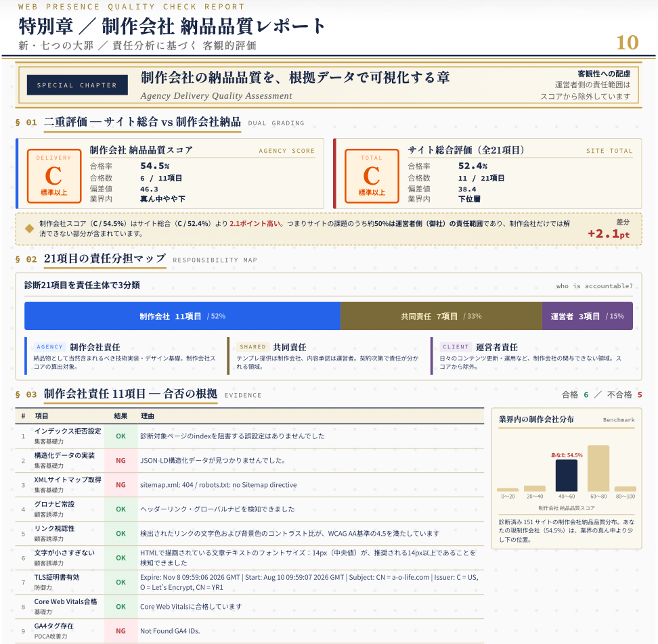Image resolution: width=658 pixels, height=644 pixels.
Task: Click the DELIVERY grade C badge
Action: click(x=54, y=176)
